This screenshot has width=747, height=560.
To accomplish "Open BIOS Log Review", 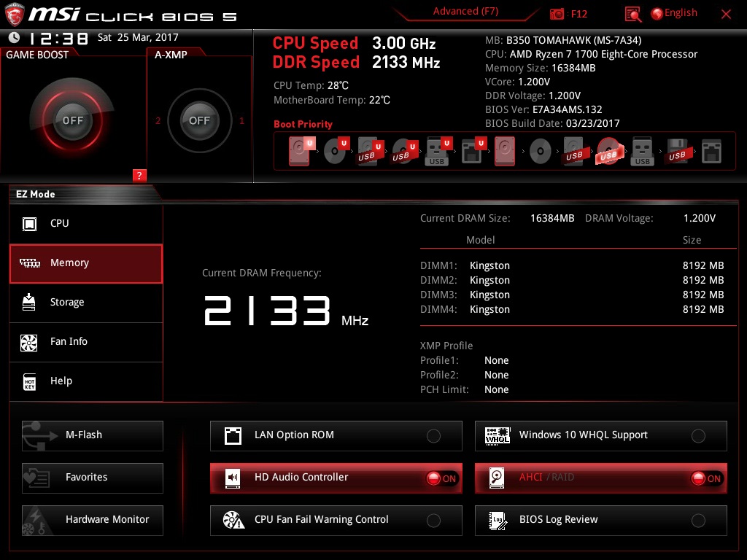I will 601,521.
